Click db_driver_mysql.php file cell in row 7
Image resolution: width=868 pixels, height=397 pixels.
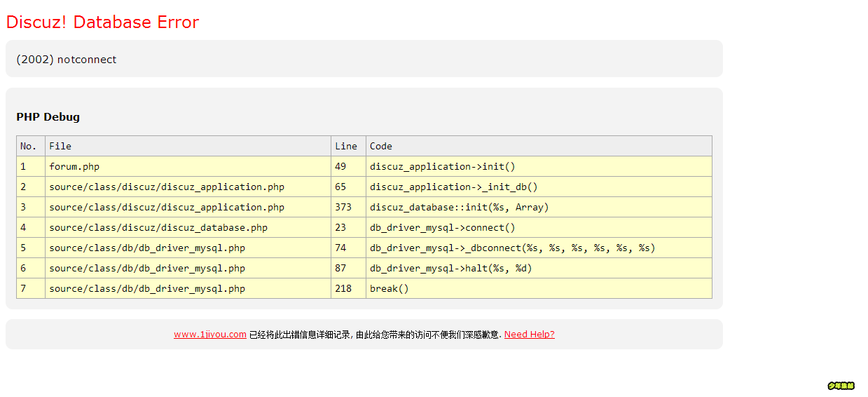(188, 288)
